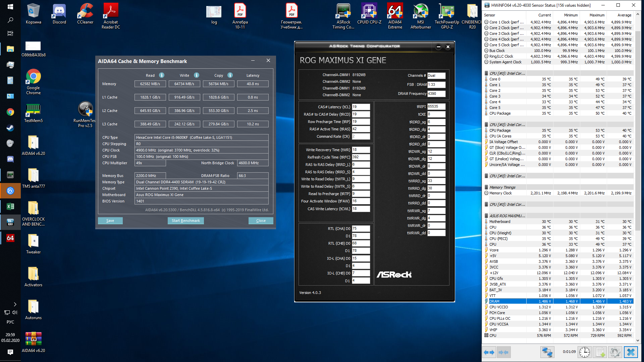
Task: Click the tREFI value field
Action: [436, 107]
